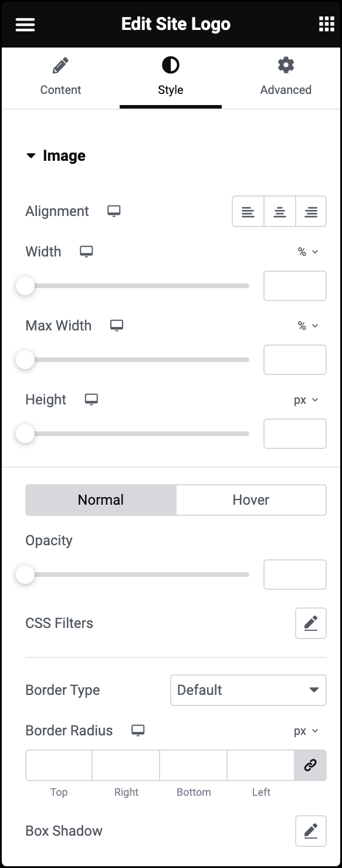
Task: Align image left
Action: pos(248,212)
